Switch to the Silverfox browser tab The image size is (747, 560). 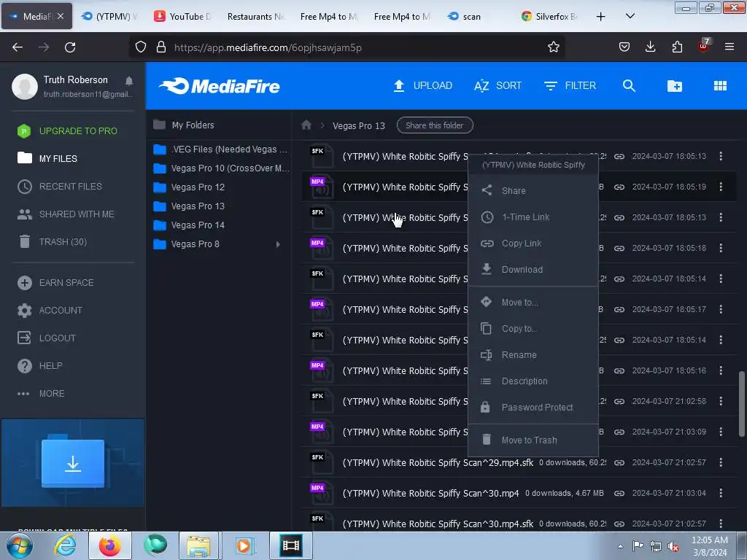coord(549,16)
